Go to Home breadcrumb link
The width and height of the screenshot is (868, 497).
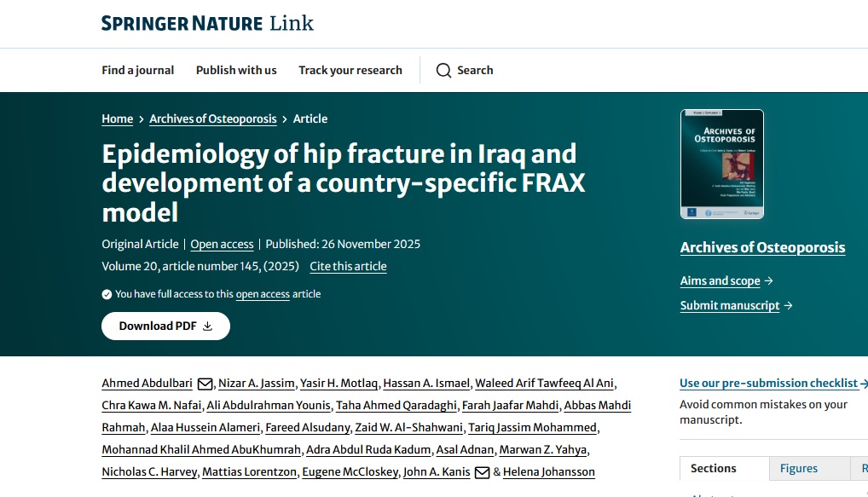pyautogui.click(x=117, y=119)
